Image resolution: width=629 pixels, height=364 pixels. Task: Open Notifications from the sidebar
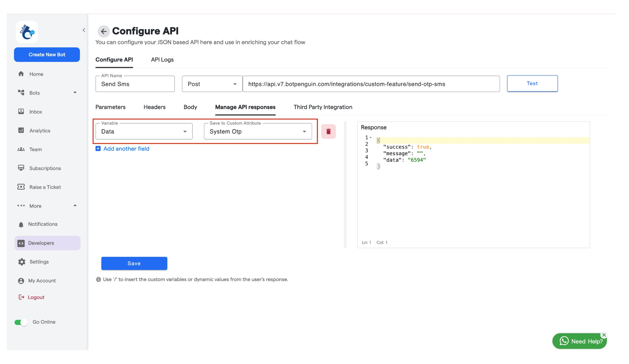(x=43, y=224)
